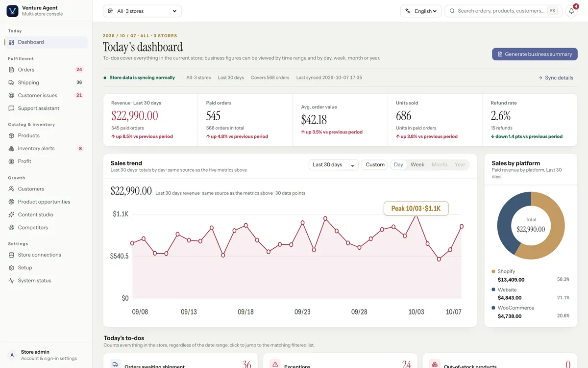The image size is (588, 368).
Task: Click the Revenue $22,990.00 metric value
Action: [135, 116]
